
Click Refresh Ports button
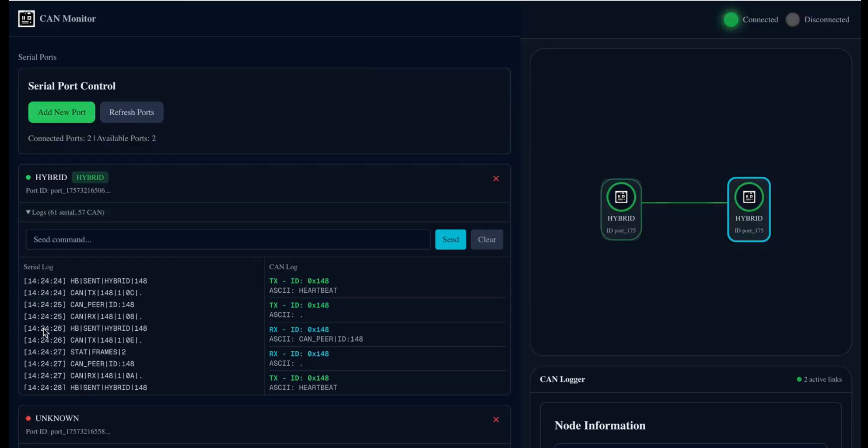pos(132,112)
